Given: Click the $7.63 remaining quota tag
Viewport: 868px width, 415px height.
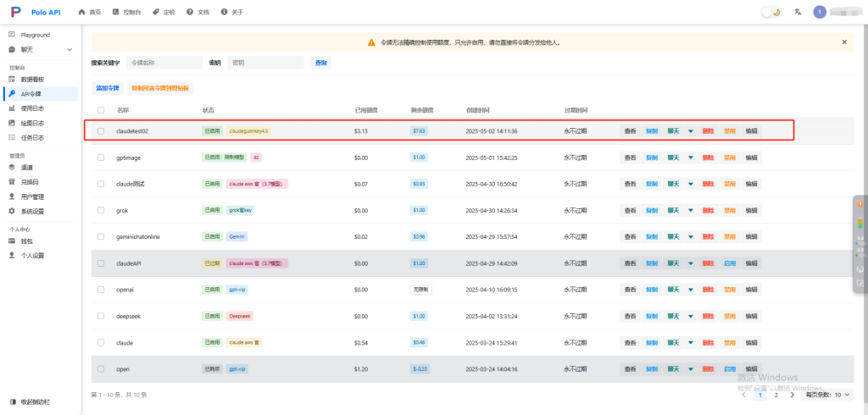Looking at the screenshot, I should pyautogui.click(x=419, y=131).
